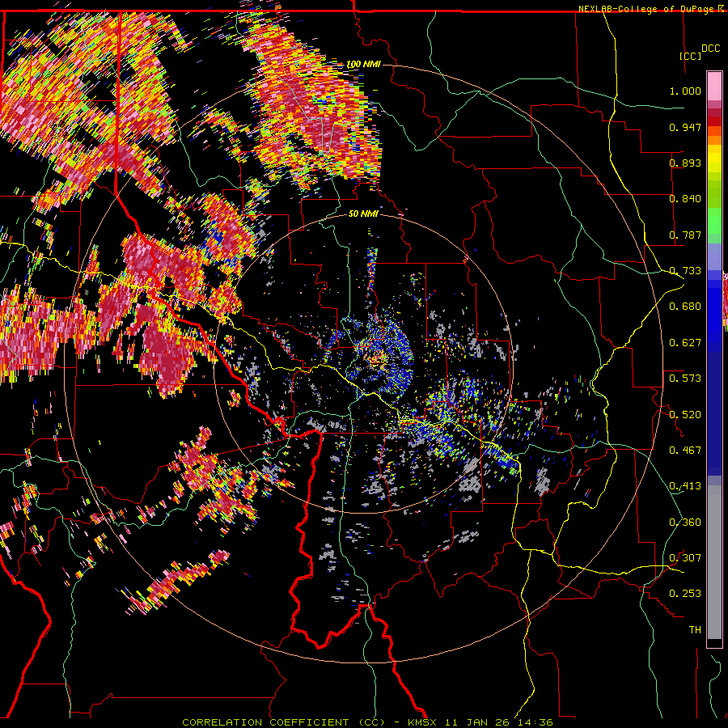
Task: Click the Correlation Coefficient KMSX title caption
Action: tap(367, 722)
